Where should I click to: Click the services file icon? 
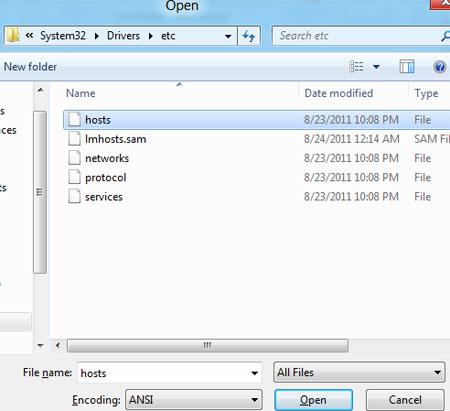point(75,196)
